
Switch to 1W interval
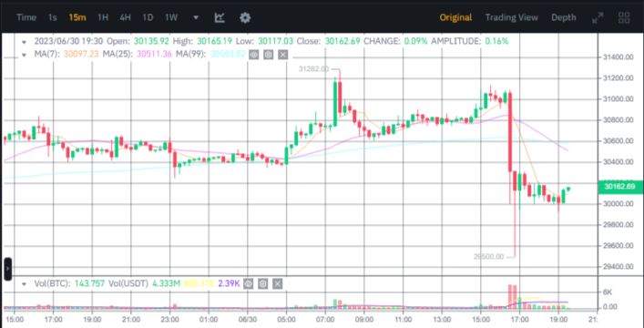pyautogui.click(x=171, y=17)
